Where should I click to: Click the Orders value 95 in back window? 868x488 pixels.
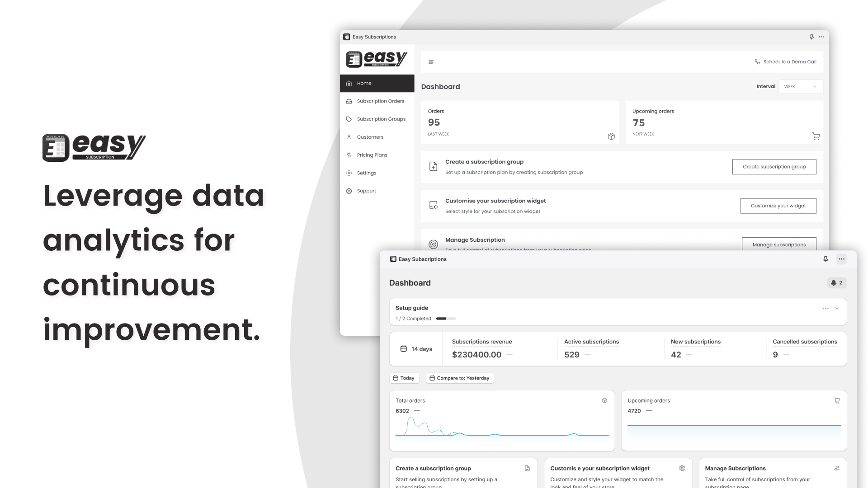pyautogui.click(x=434, y=122)
